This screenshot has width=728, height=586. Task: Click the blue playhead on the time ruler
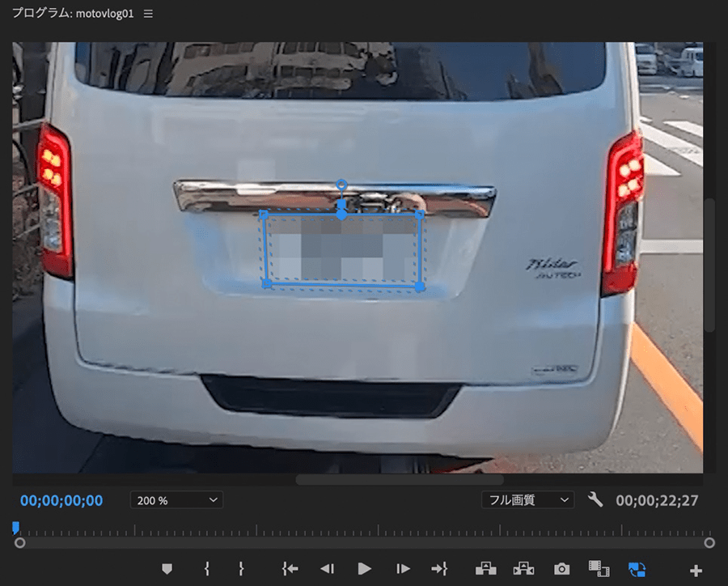15,528
